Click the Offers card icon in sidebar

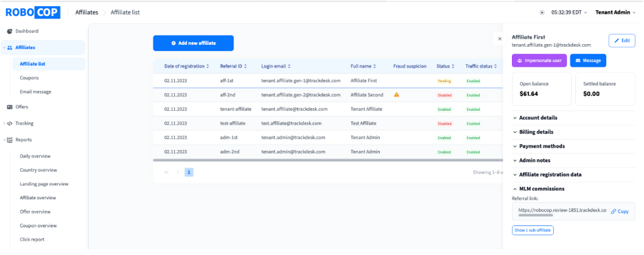point(10,107)
